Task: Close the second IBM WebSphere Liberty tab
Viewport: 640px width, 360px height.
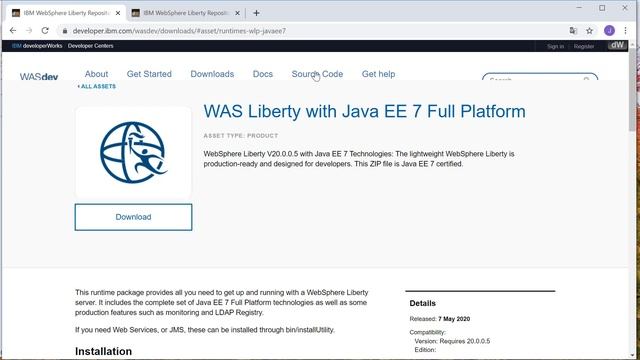Action: click(x=237, y=13)
